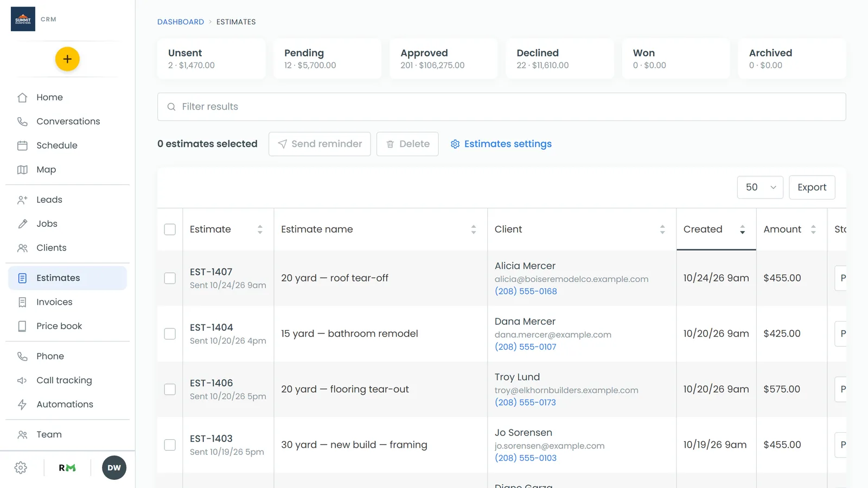Screen dimensions: 868x488
Task: Click the Filter results search field
Action: click(501, 107)
